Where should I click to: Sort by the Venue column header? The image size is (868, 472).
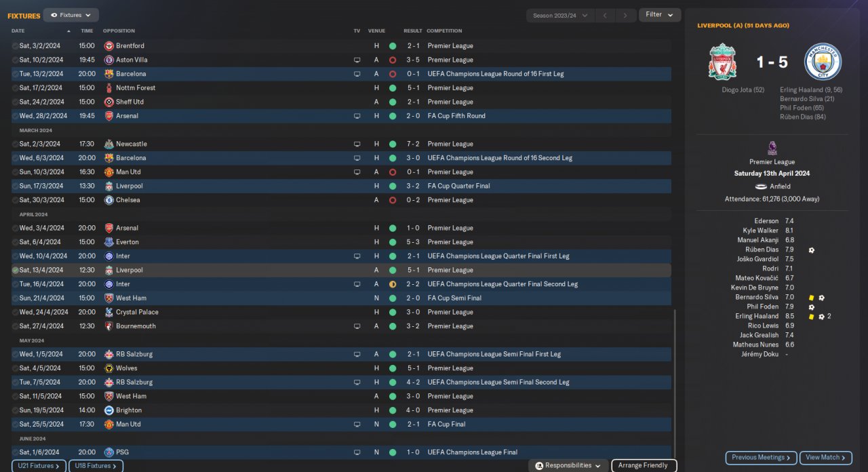click(x=376, y=31)
